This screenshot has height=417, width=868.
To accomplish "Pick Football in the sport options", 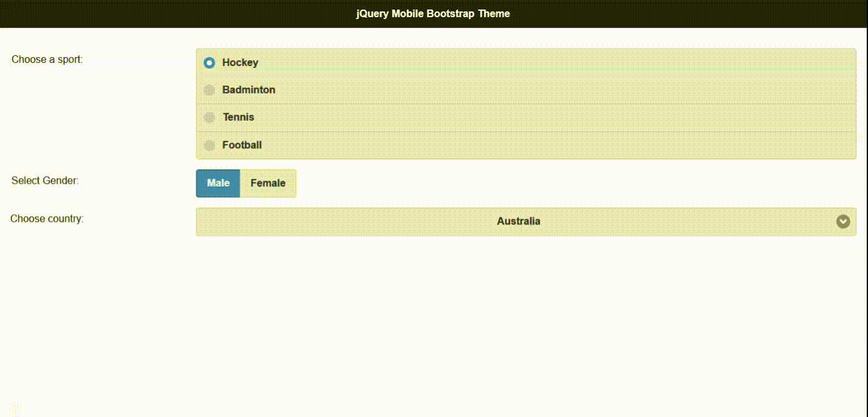I will [x=241, y=144].
